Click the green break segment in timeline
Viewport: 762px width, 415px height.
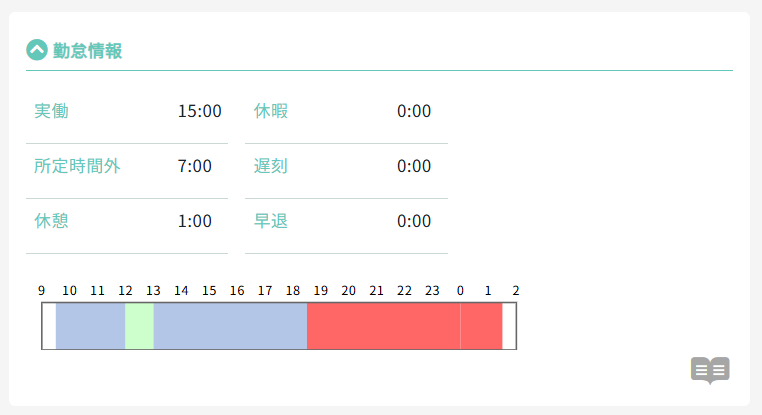pos(139,326)
